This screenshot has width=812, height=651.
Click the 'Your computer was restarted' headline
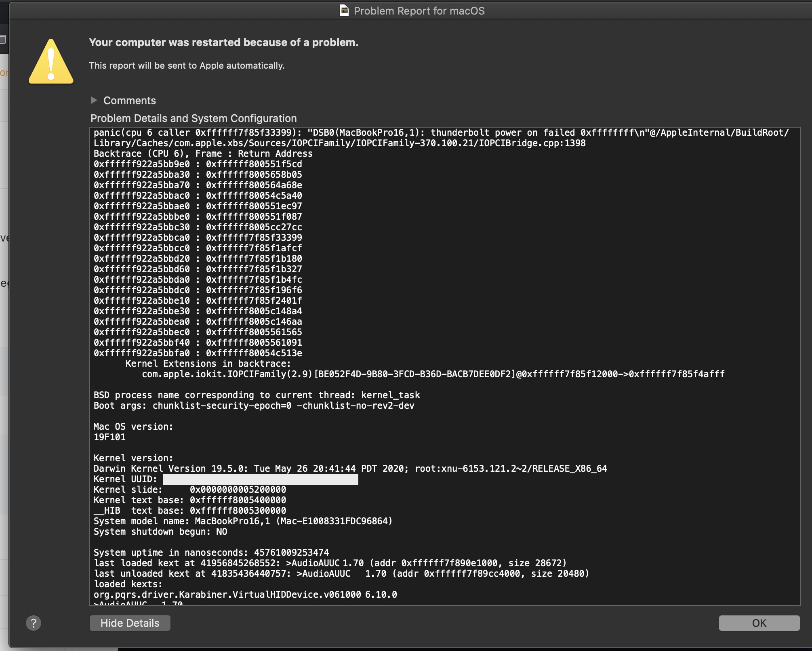coord(223,42)
